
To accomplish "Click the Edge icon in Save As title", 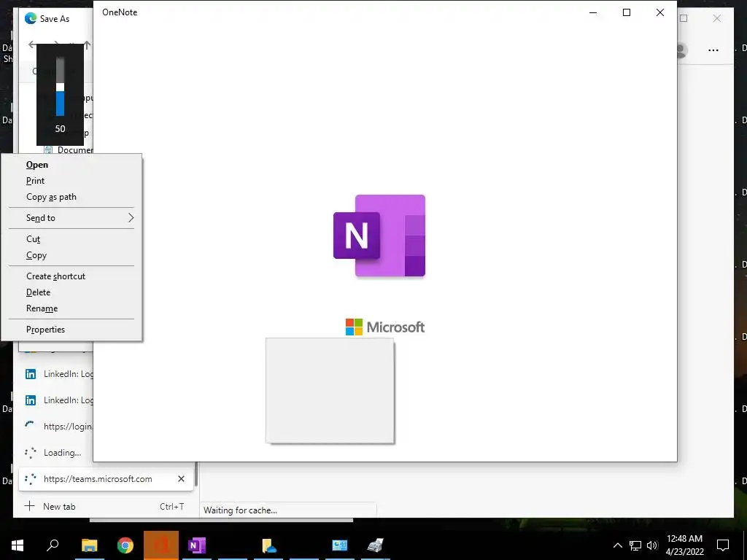I will [31, 18].
